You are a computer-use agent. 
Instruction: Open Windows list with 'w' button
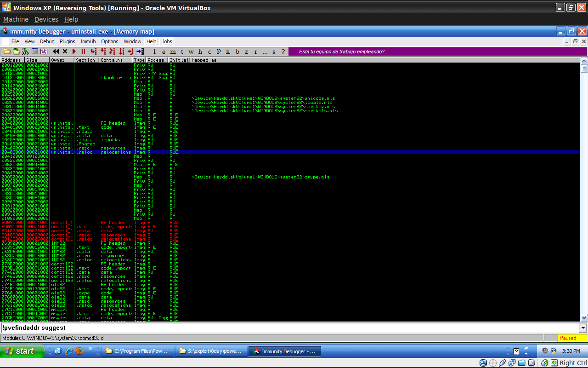pos(191,52)
